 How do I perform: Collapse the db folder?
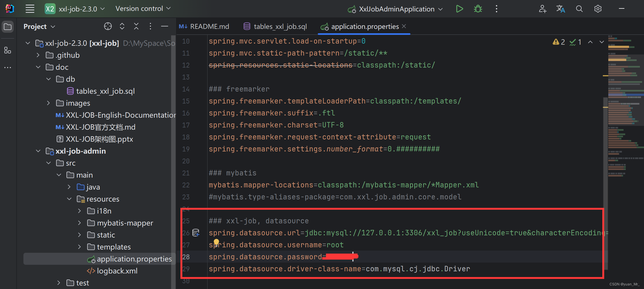pos(48,79)
